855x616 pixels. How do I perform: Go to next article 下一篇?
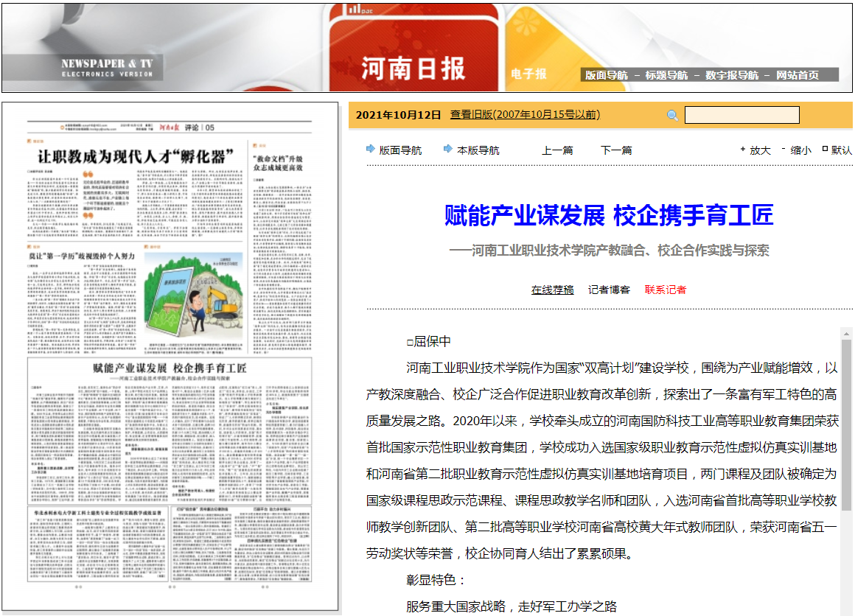click(x=616, y=150)
